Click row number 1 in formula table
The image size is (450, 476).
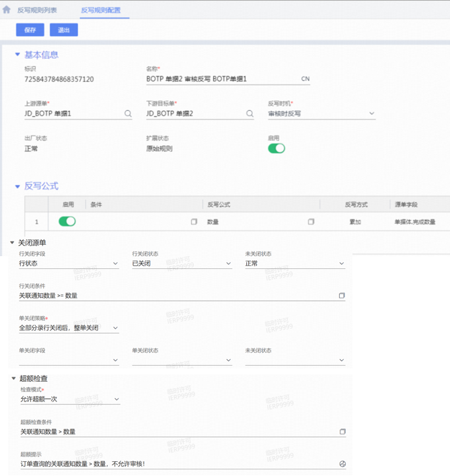pos(36,222)
